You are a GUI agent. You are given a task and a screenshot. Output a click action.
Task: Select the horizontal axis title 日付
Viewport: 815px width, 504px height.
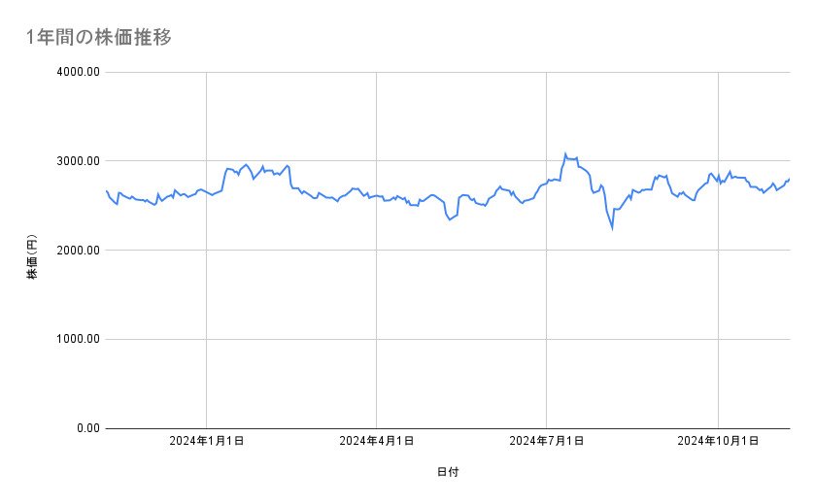click(447, 472)
